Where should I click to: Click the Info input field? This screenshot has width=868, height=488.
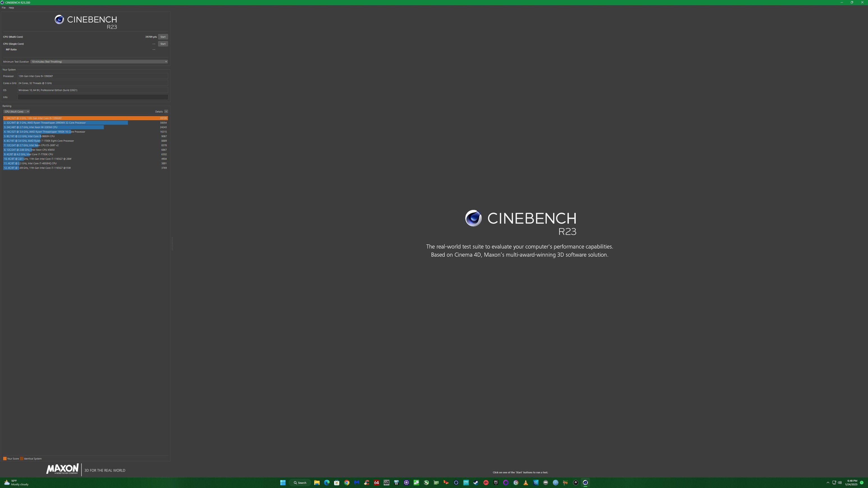click(x=93, y=97)
